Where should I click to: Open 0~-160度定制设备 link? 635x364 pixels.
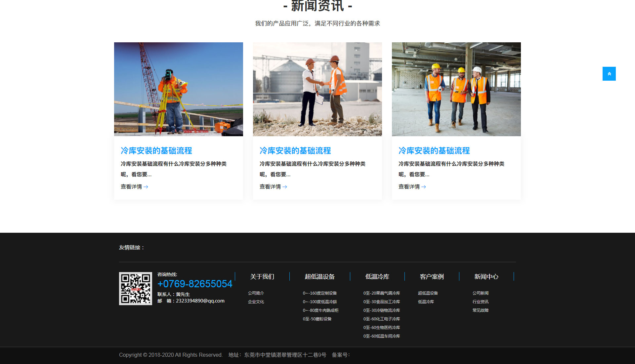(319, 293)
